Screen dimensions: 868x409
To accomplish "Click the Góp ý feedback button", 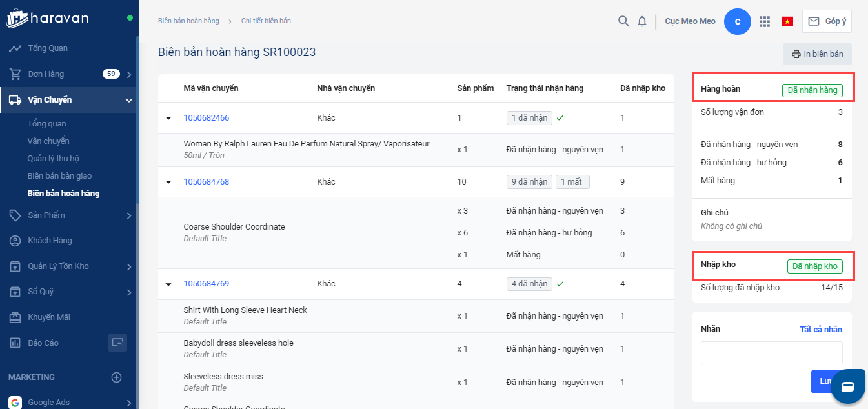I will click(827, 21).
